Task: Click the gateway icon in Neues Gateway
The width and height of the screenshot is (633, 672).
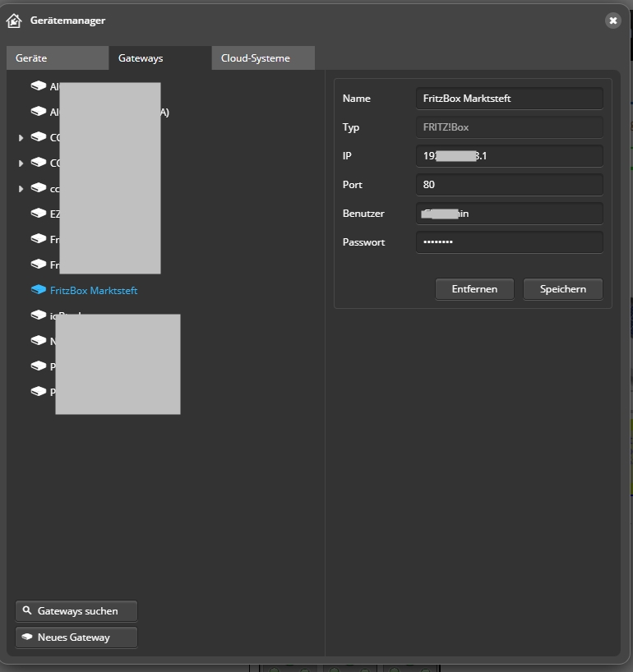Action: [x=27, y=637]
